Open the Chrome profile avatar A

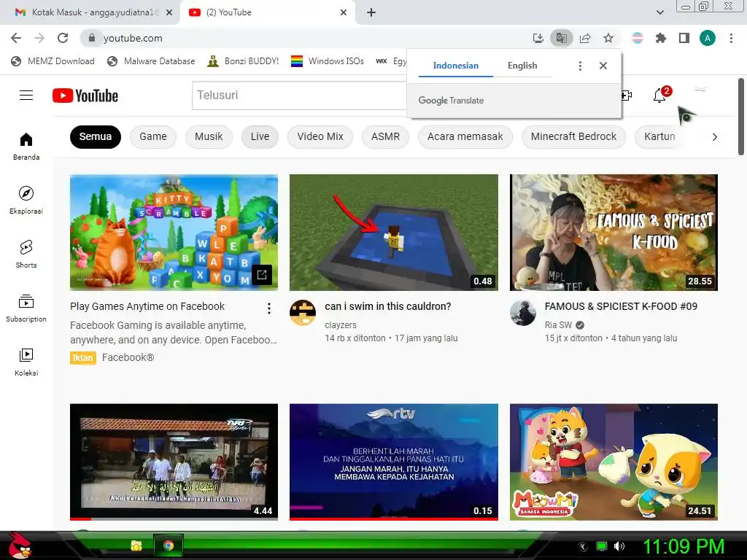click(708, 38)
